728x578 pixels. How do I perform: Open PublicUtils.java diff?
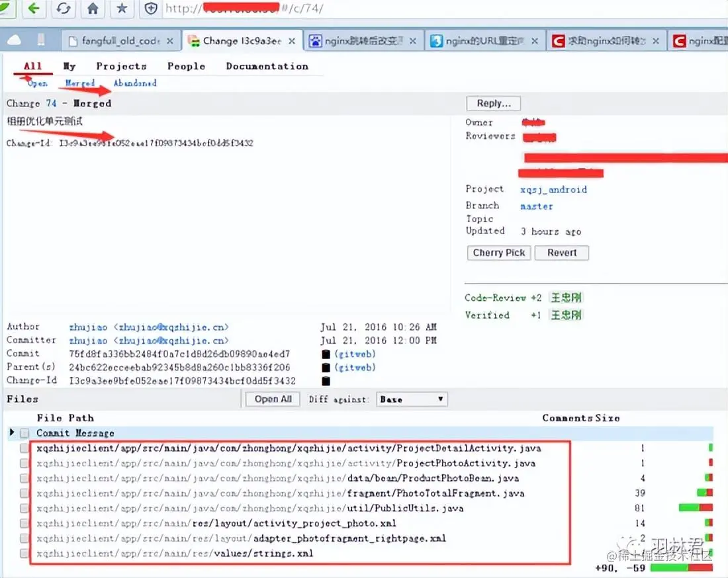click(250, 509)
